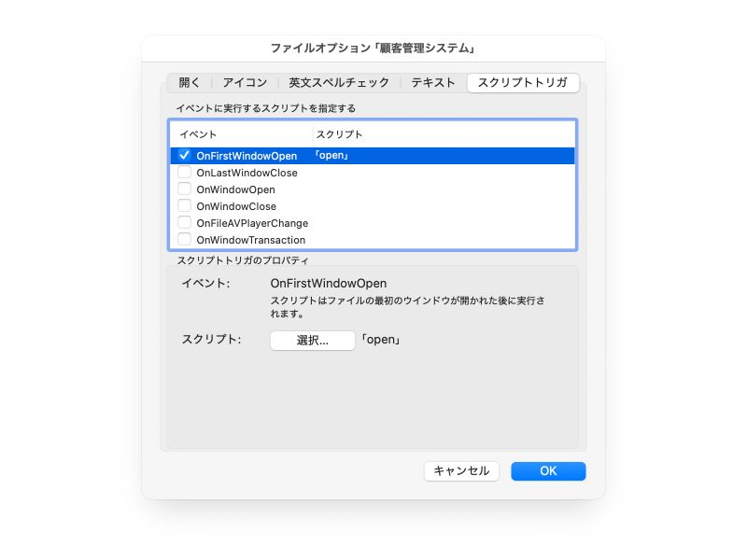
Task: Enable the OnLastWindowClose trigger checkbox
Action: pyautogui.click(x=184, y=173)
